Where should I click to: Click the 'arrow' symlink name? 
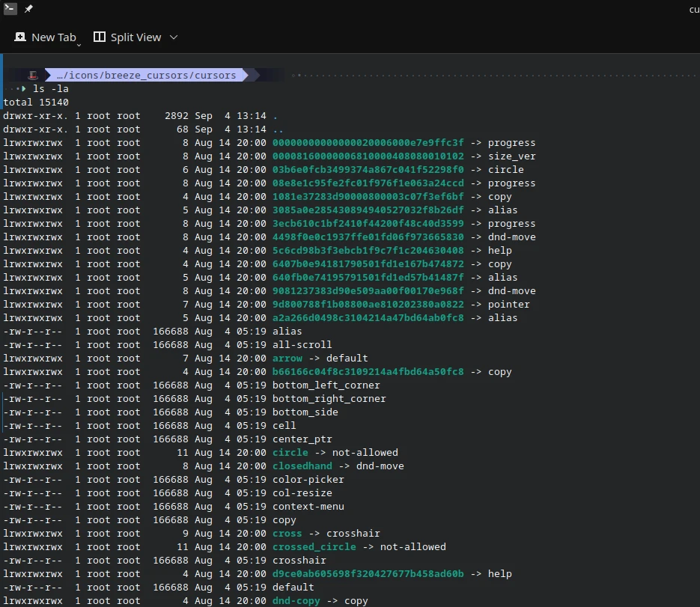pyautogui.click(x=287, y=359)
